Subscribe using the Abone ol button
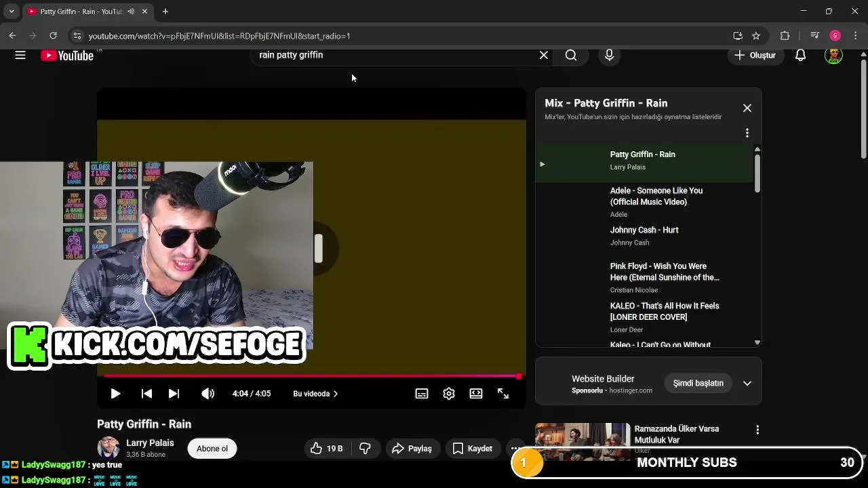This screenshot has height=488, width=868. click(x=212, y=449)
